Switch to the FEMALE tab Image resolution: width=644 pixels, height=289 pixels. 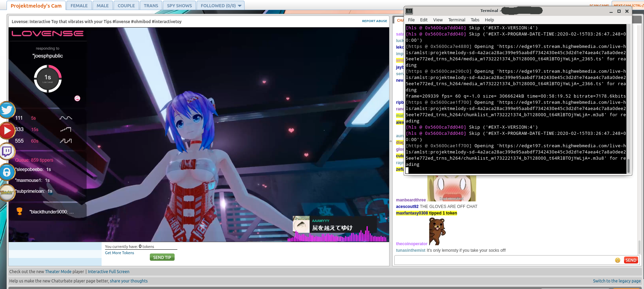(x=79, y=6)
